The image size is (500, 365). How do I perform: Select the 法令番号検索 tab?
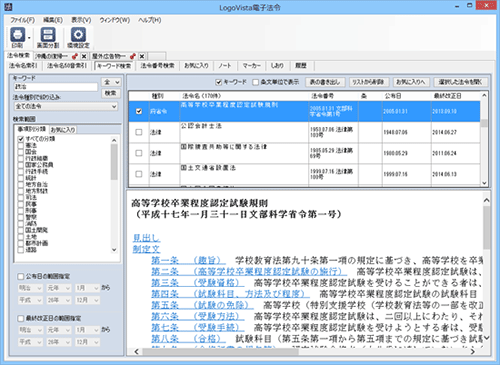[x=157, y=66]
